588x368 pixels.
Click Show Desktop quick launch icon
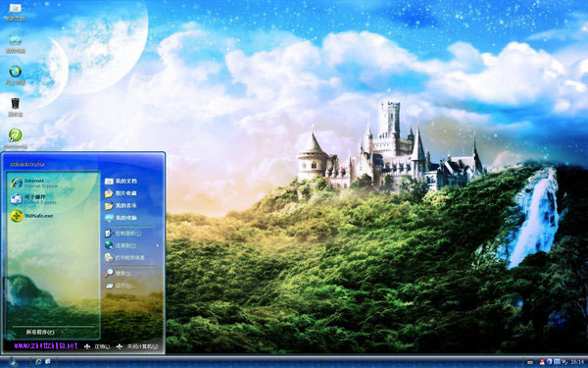(x=48, y=361)
